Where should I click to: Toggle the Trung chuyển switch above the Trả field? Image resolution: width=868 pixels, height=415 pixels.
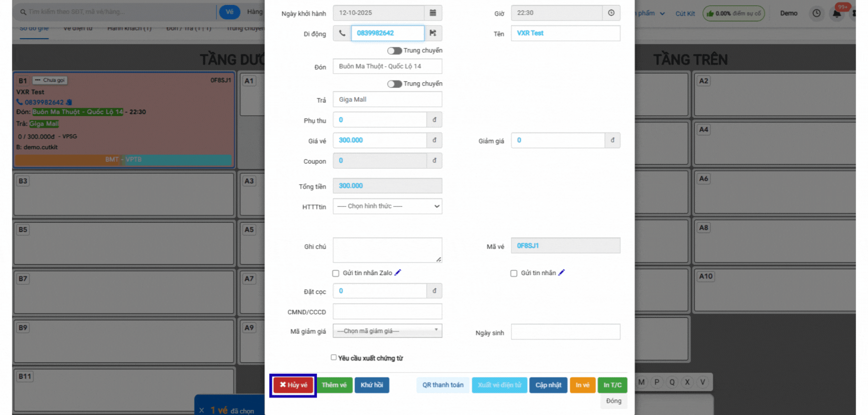[x=394, y=84]
